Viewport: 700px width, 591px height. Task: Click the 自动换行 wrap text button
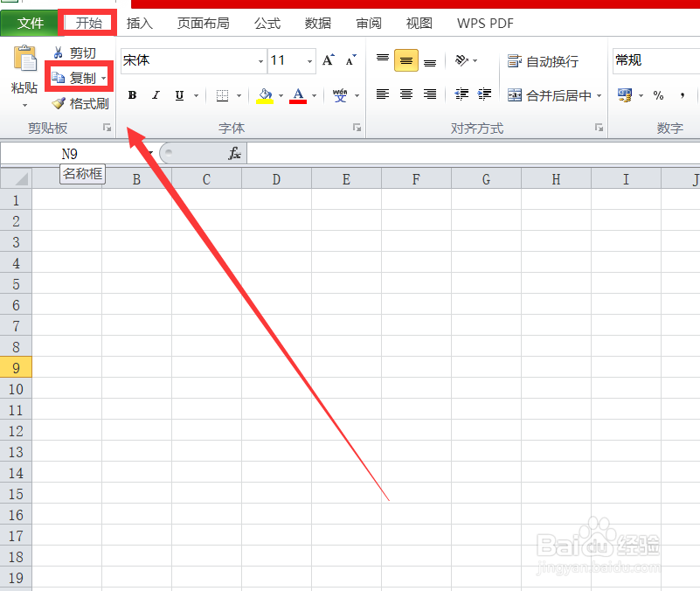point(544,61)
